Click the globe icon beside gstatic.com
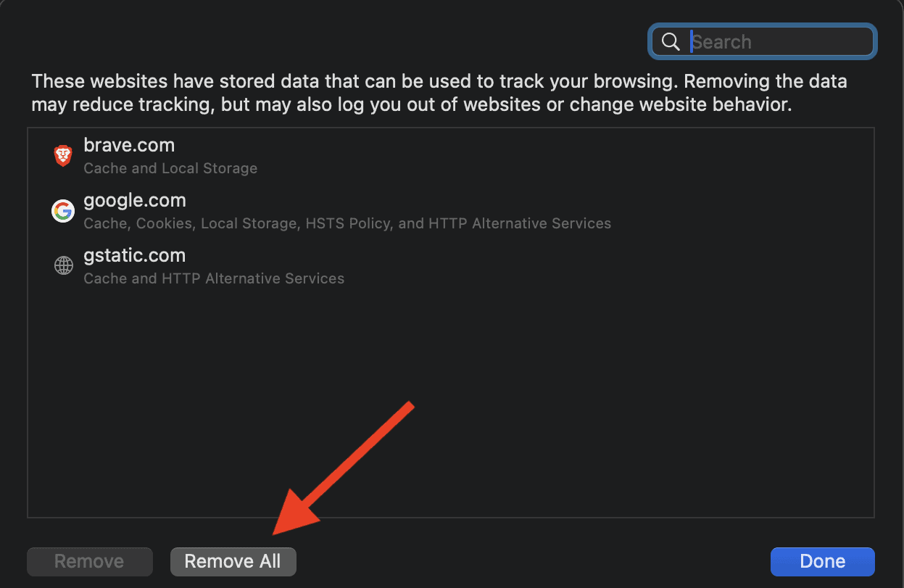The image size is (904, 588). pyautogui.click(x=63, y=266)
